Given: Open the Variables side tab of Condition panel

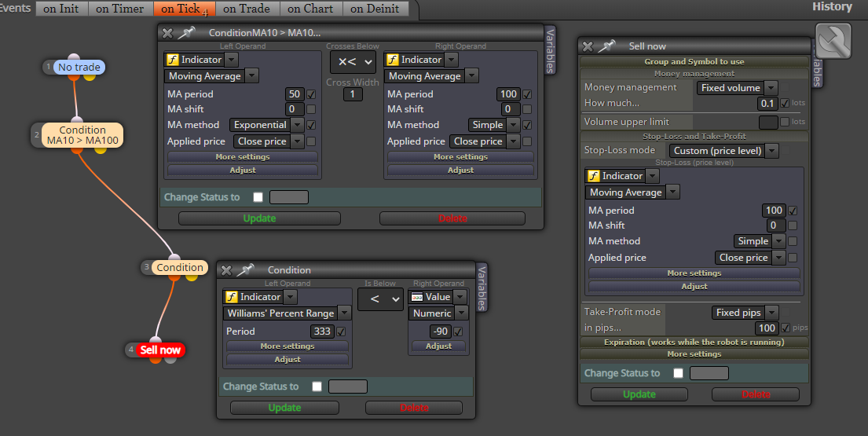Looking at the screenshot, I should 482,287.
